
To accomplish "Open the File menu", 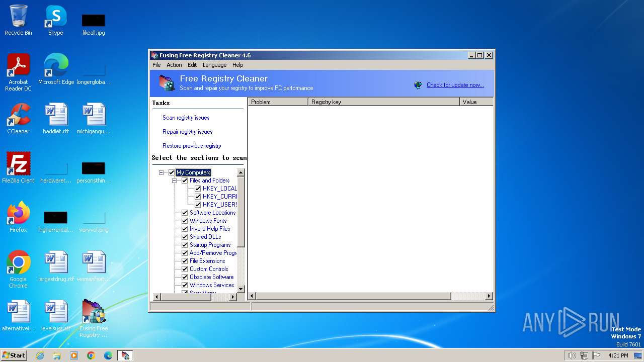I will pos(156,65).
